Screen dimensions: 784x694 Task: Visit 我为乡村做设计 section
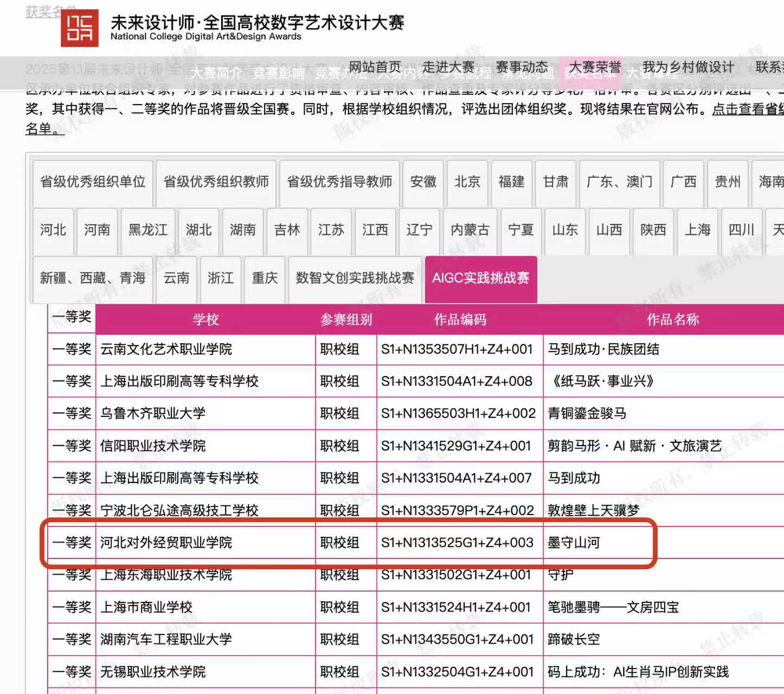point(687,66)
